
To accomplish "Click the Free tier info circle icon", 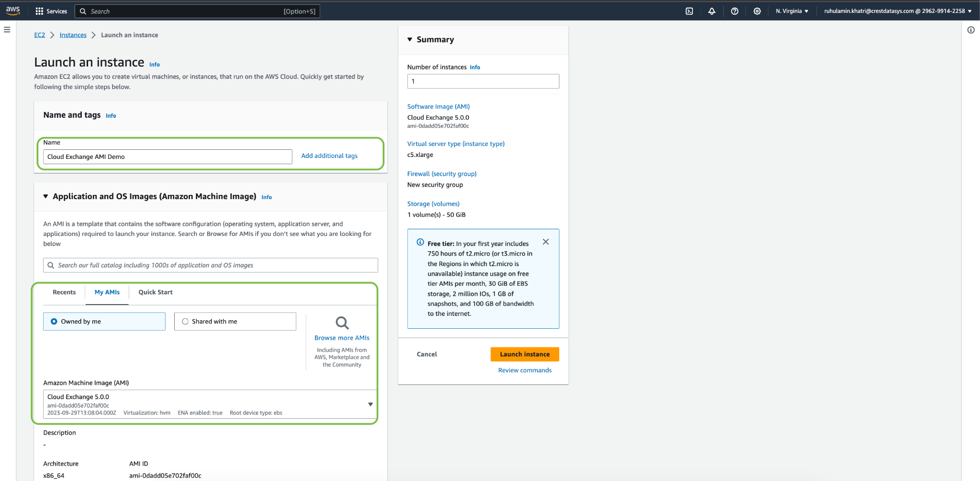I will tap(420, 242).
